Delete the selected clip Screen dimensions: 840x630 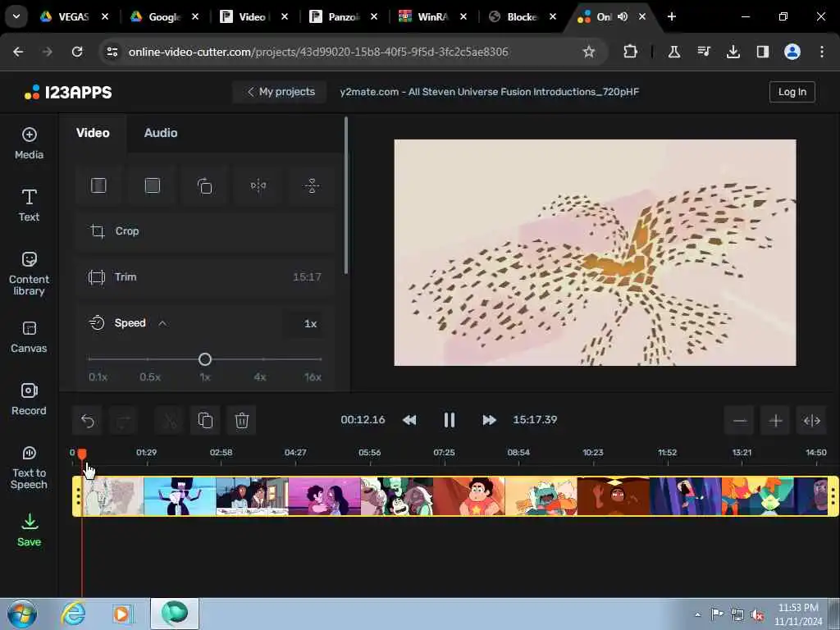click(242, 421)
